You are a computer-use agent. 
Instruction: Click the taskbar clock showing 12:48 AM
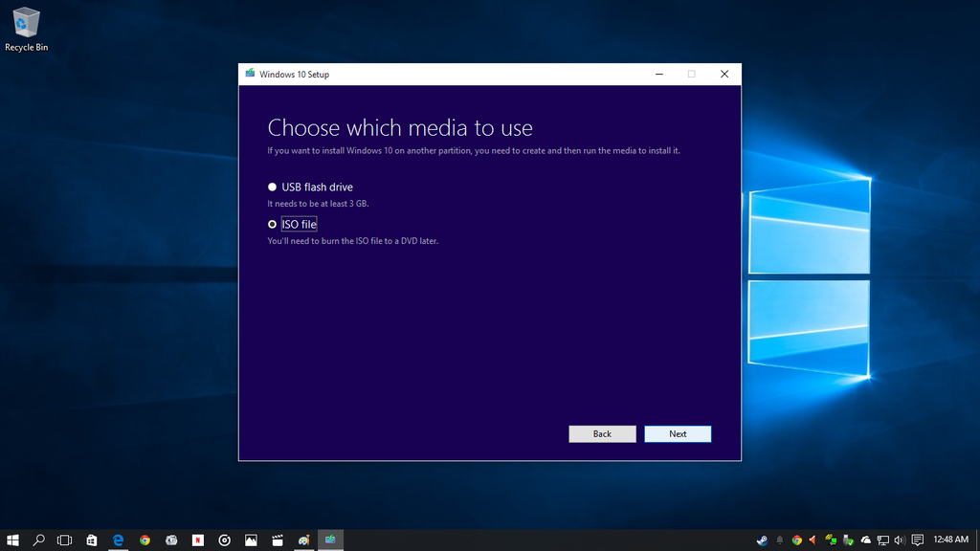[950, 540]
